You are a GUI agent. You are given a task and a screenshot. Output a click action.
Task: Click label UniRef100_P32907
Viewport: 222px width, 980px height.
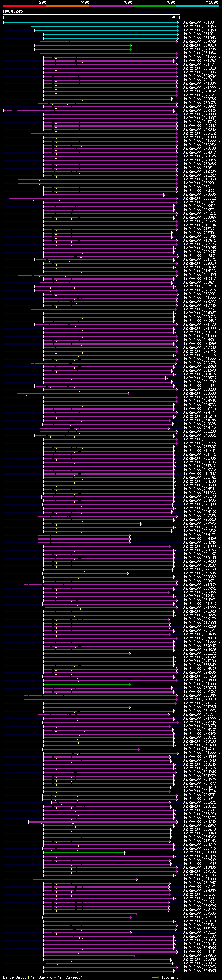(199, 825)
